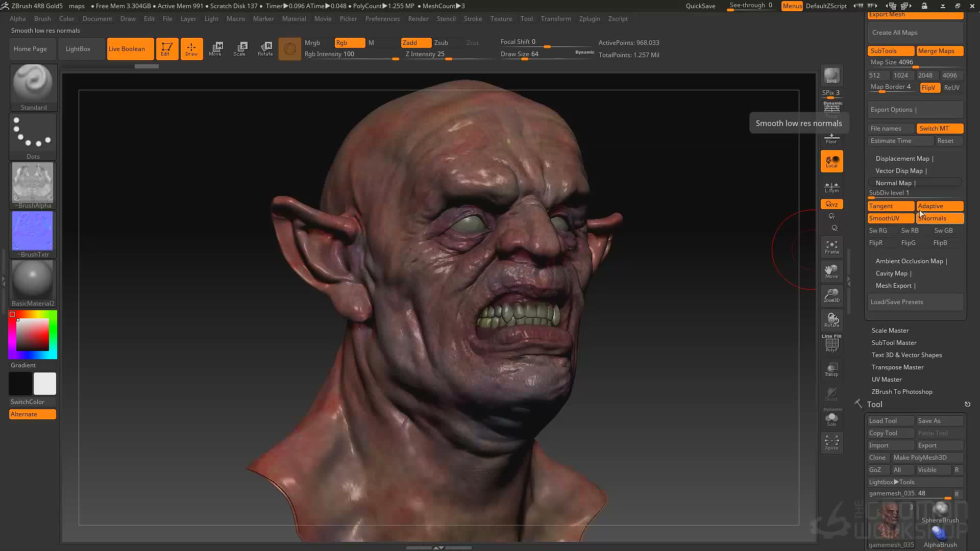This screenshot has width=980, height=551.
Task: Enable the Transp transparency icon
Action: point(831,370)
